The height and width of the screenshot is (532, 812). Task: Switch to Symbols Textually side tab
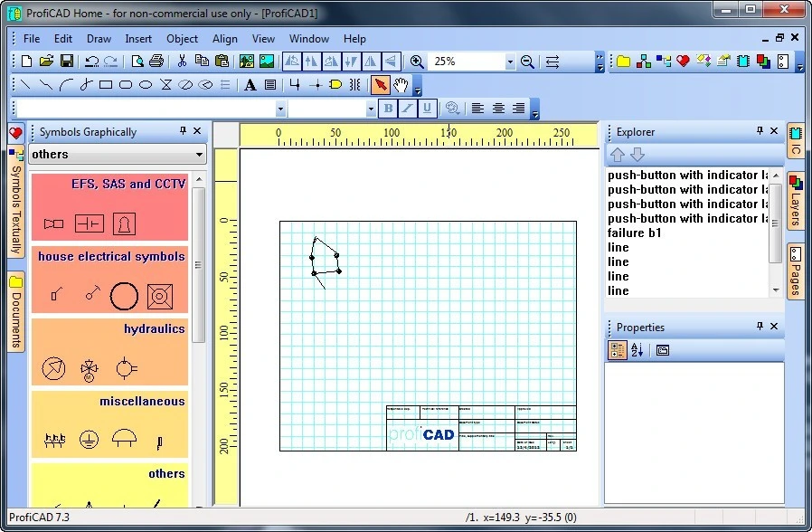[x=16, y=202]
